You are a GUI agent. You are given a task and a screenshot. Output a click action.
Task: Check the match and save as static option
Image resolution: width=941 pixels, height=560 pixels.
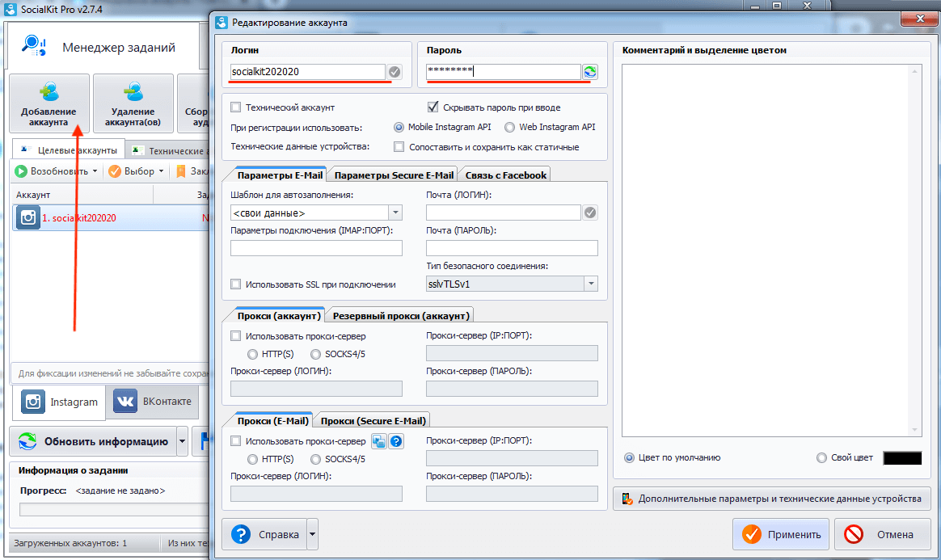click(399, 147)
